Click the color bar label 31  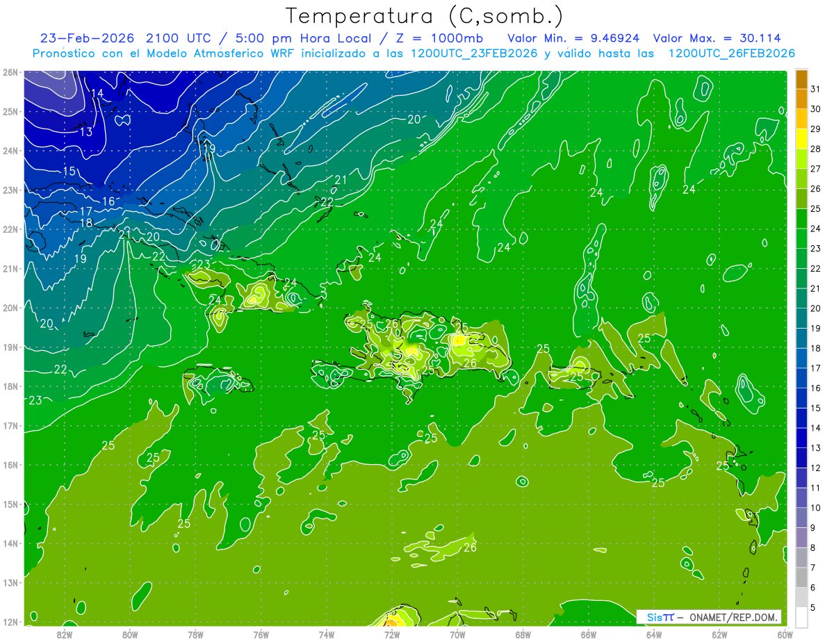pos(816,90)
